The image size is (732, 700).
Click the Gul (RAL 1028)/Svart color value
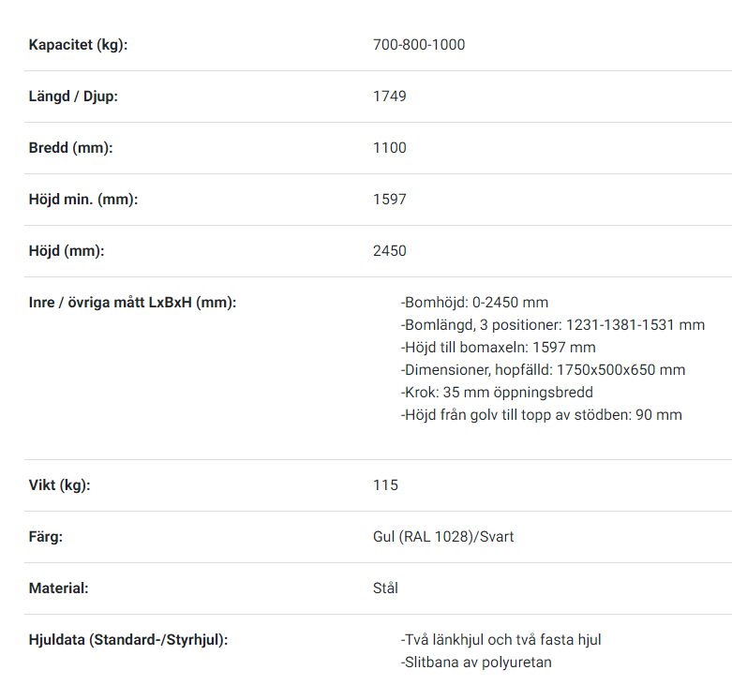click(x=443, y=537)
